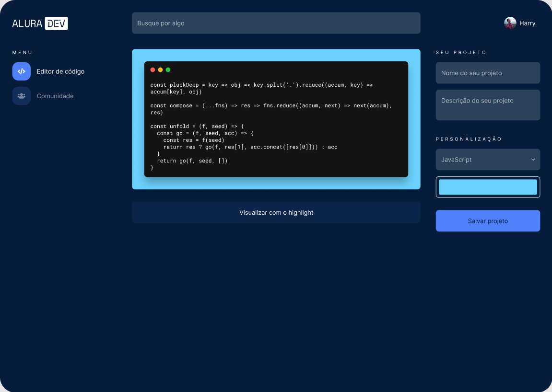The height and width of the screenshot is (392, 552).
Task: Focus the Descrição do seu projeto textarea
Action: point(488,105)
